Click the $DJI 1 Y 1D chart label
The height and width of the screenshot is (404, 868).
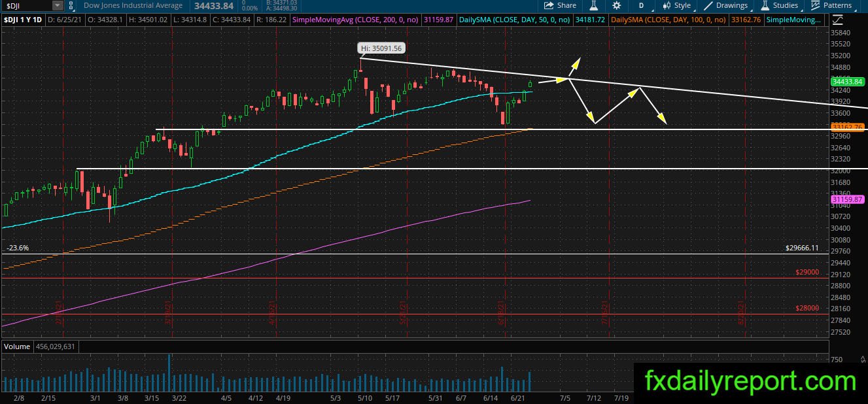[x=22, y=20]
